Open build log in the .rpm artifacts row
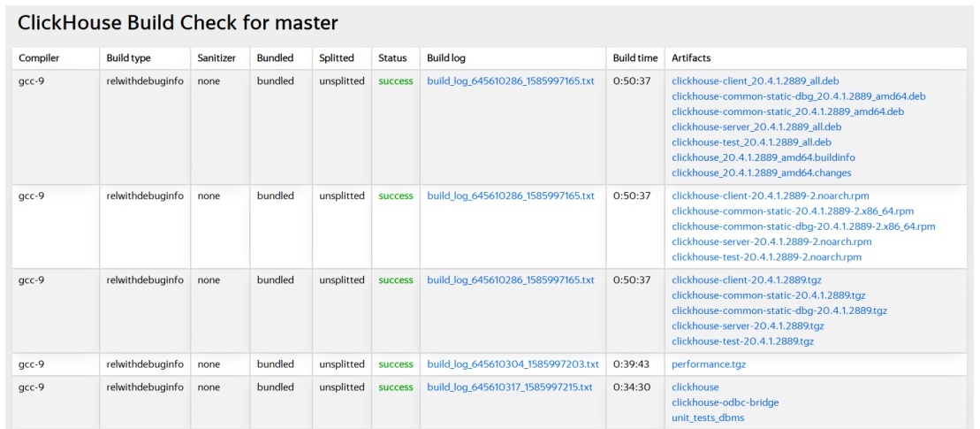 coord(511,195)
